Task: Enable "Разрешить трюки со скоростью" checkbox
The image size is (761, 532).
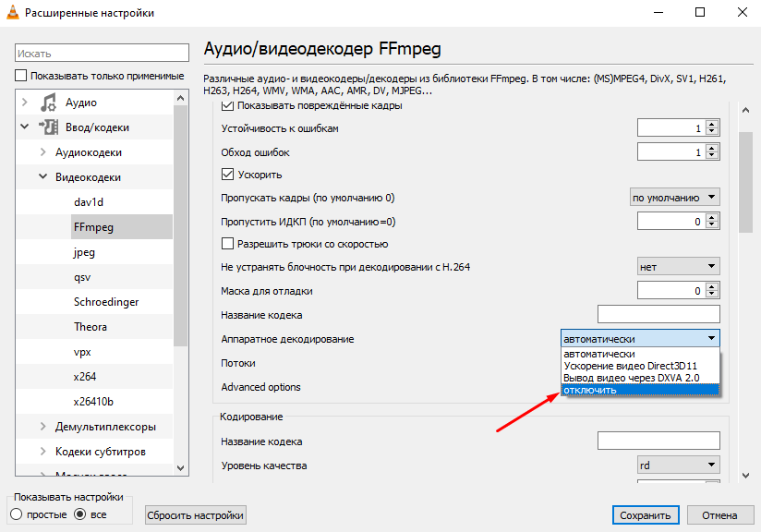Action: tap(228, 244)
